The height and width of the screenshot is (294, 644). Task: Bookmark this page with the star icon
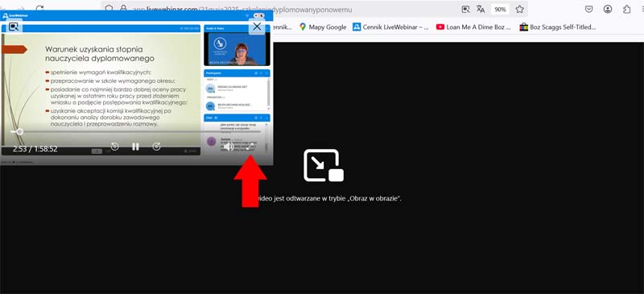click(519, 9)
